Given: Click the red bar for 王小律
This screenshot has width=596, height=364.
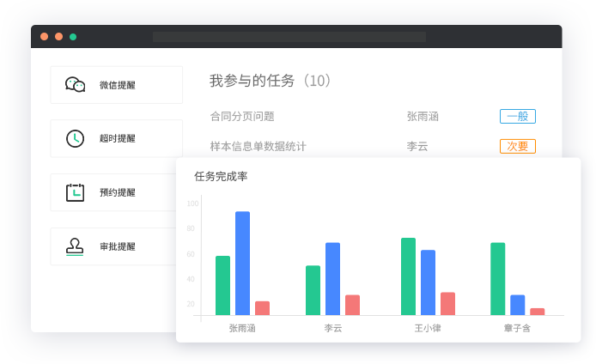Looking at the screenshot, I should pos(447,304).
